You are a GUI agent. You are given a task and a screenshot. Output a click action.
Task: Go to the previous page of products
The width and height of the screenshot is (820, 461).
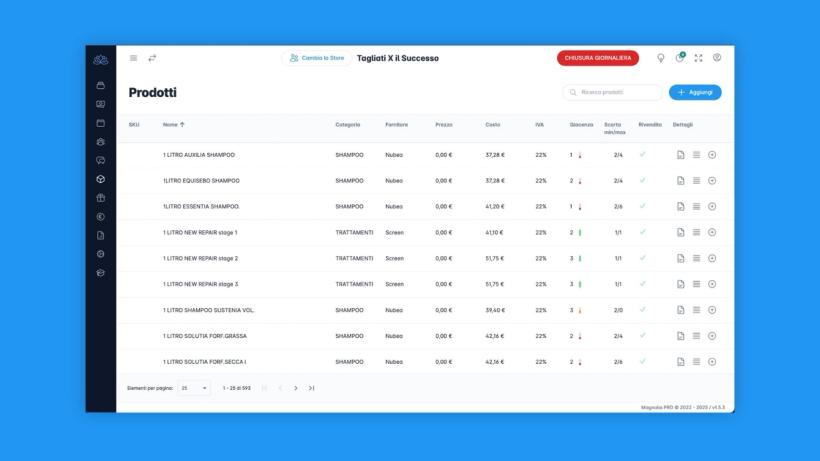coord(280,388)
